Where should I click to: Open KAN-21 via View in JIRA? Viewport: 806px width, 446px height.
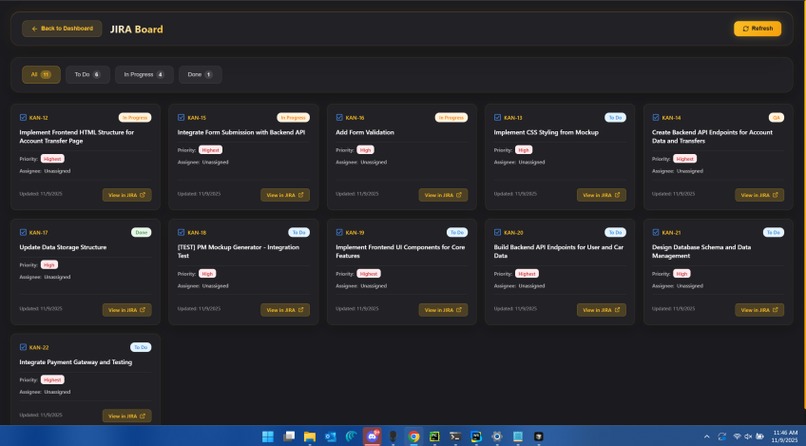point(759,310)
